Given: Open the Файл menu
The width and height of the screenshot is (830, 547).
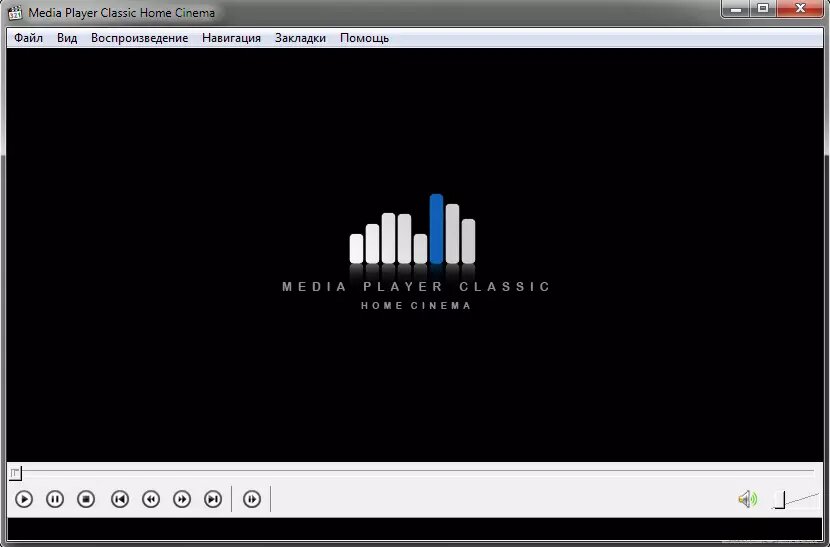Looking at the screenshot, I should click(29, 38).
